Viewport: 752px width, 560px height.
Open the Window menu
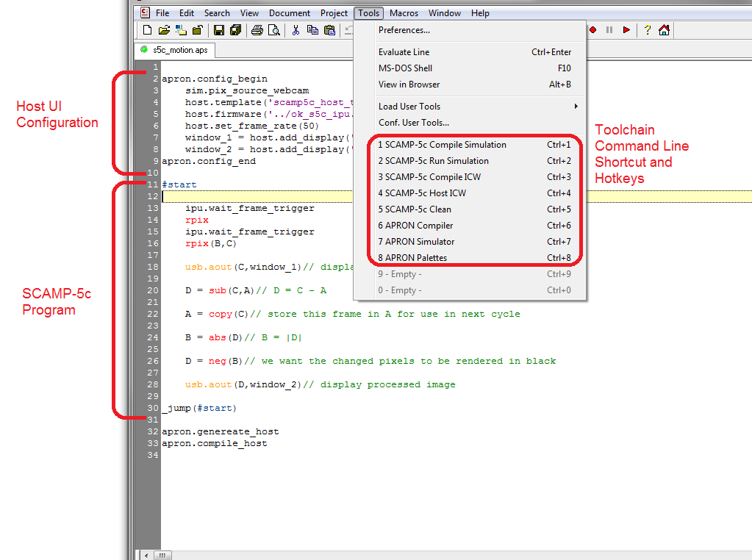(445, 13)
